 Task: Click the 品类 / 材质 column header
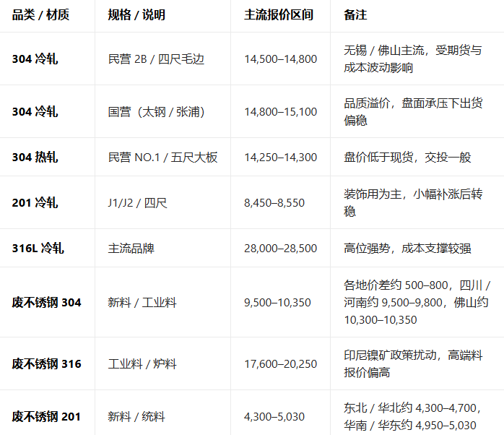[40, 15]
